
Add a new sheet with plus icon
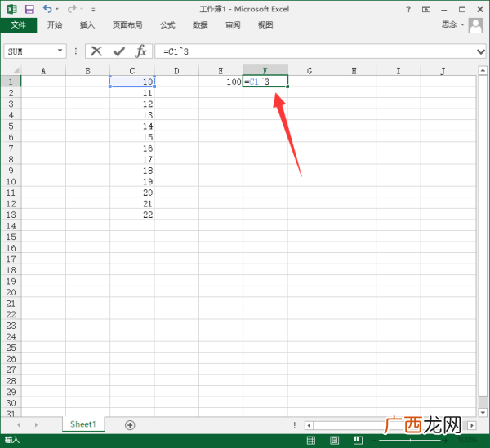tap(130, 425)
